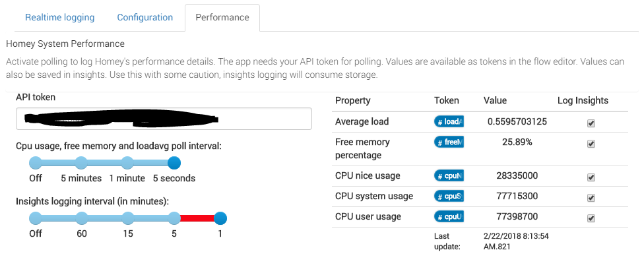The width and height of the screenshot is (644, 273).
Task: Set poll interval to 1 minute
Action: click(127, 163)
